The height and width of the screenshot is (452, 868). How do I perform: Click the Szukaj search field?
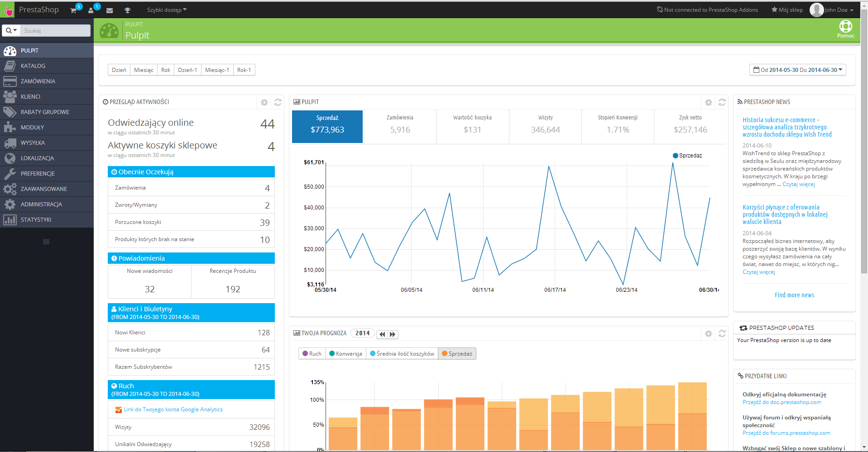tap(55, 30)
